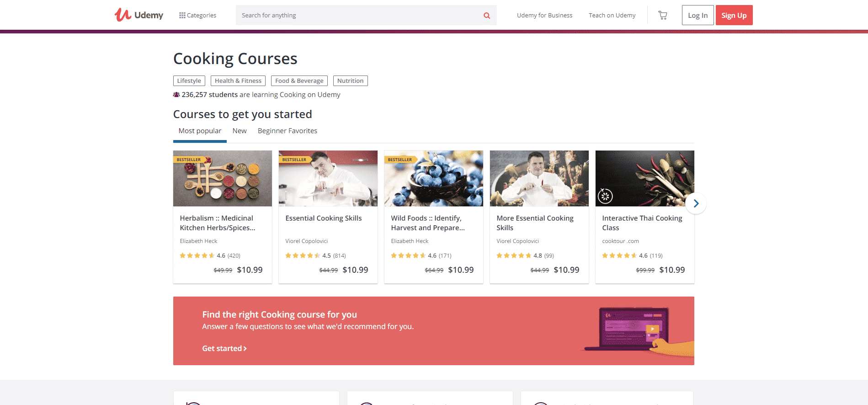Image resolution: width=868 pixels, height=405 pixels.
Task: Click the laptop illustration in banner
Action: [x=638, y=331]
